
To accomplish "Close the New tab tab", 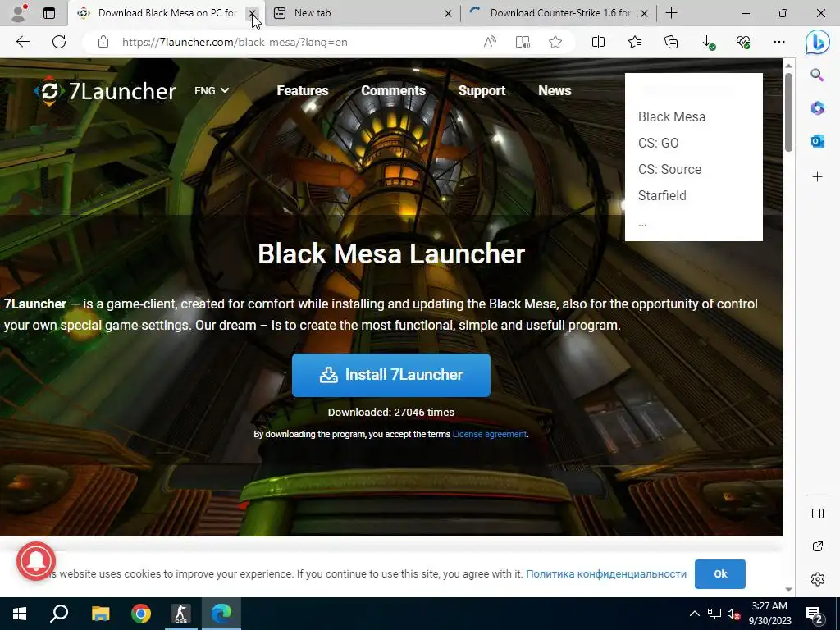I will (449, 13).
